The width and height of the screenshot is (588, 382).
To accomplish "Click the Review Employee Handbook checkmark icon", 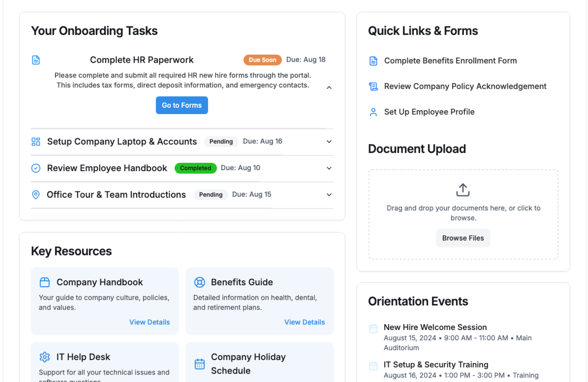I will point(36,168).
